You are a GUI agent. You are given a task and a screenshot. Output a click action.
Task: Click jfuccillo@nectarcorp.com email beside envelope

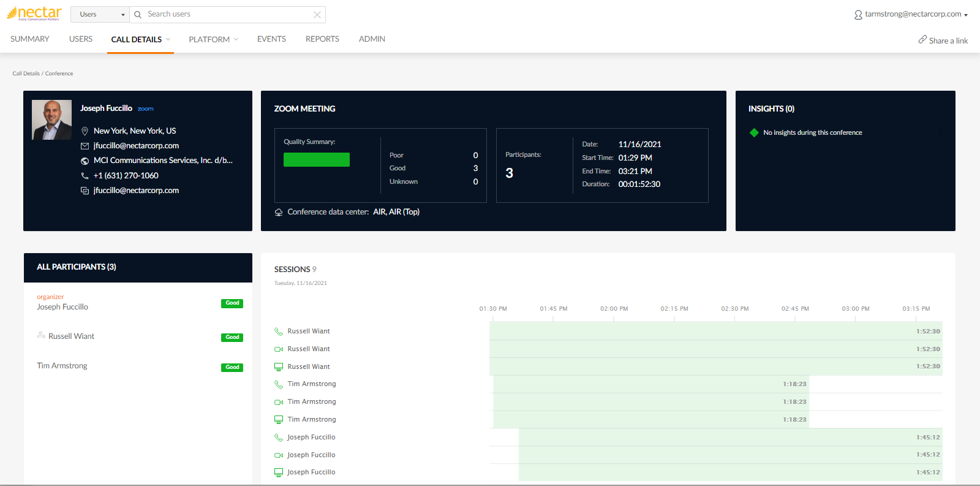(x=136, y=145)
